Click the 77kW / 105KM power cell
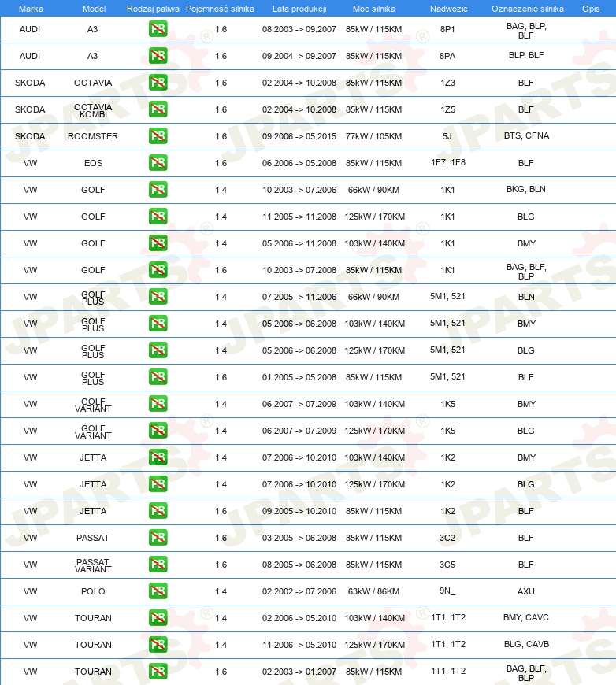 pos(374,136)
